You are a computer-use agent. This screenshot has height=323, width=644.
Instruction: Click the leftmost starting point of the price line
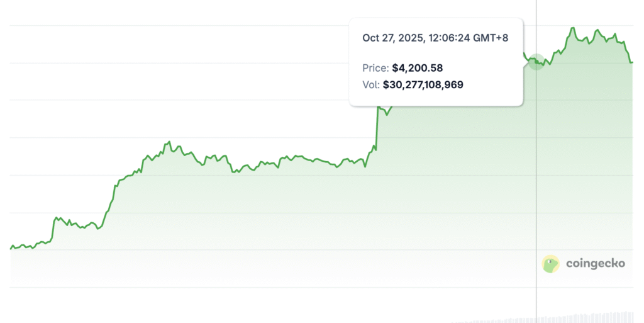tap(11, 248)
